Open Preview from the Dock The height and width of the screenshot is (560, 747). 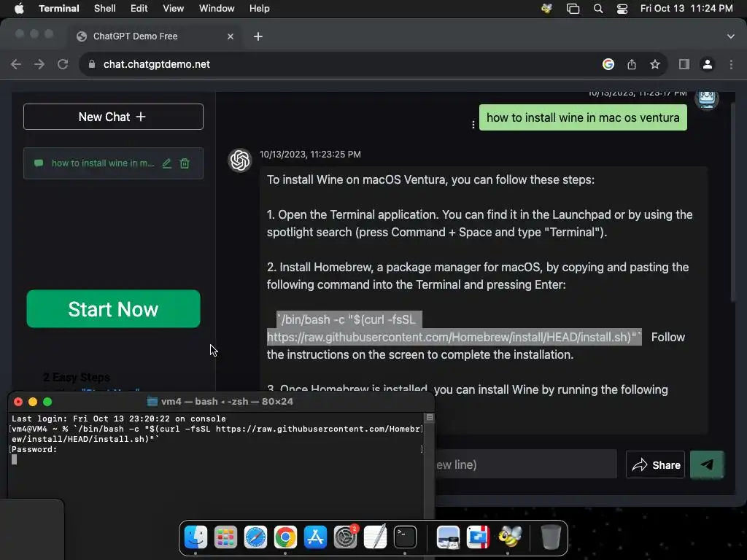click(449, 537)
